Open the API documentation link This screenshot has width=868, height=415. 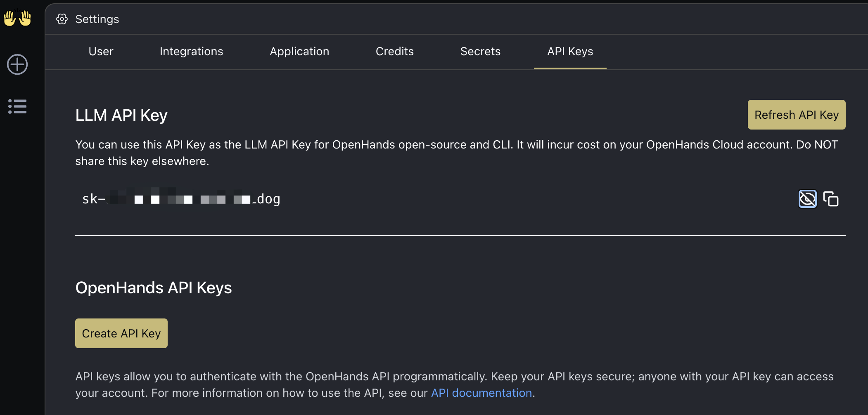click(481, 393)
